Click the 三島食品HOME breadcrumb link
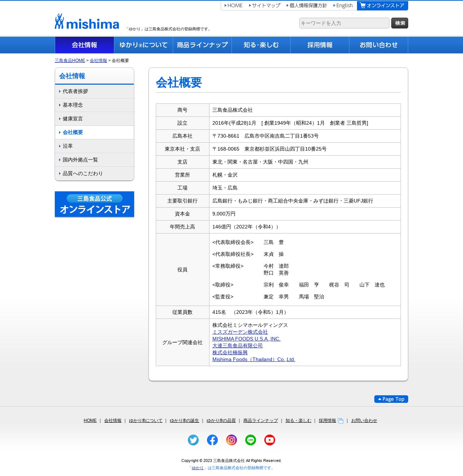The image size is (463, 476). (x=70, y=61)
